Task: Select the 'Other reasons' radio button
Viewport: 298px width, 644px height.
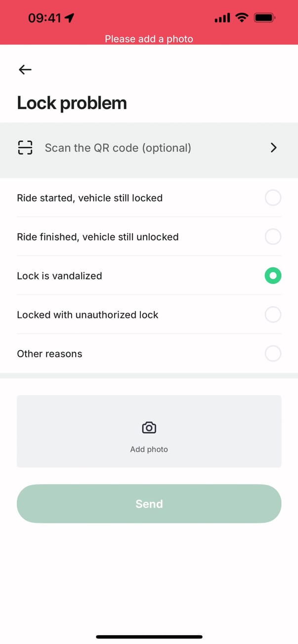Action: pyautogui.click(x=273, y=354)
